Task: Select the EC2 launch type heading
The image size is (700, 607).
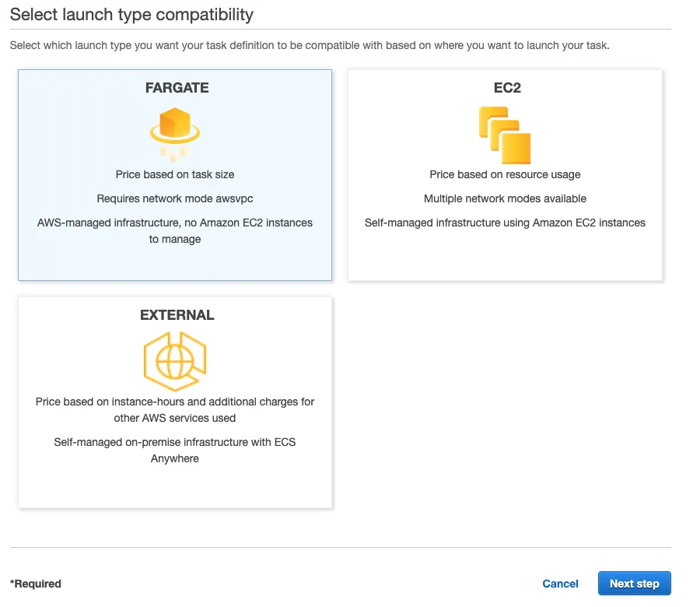Action: 507,87
